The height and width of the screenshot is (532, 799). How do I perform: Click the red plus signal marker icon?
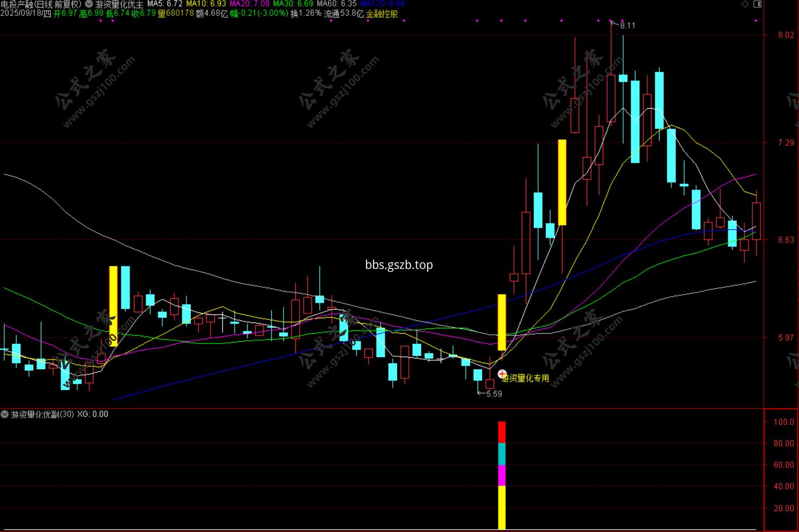pos(502,374)
